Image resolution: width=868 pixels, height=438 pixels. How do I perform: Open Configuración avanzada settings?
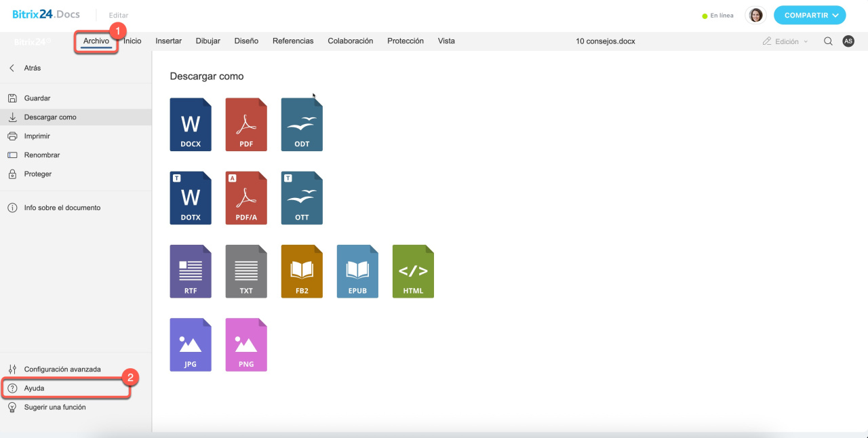coord(62,370)
